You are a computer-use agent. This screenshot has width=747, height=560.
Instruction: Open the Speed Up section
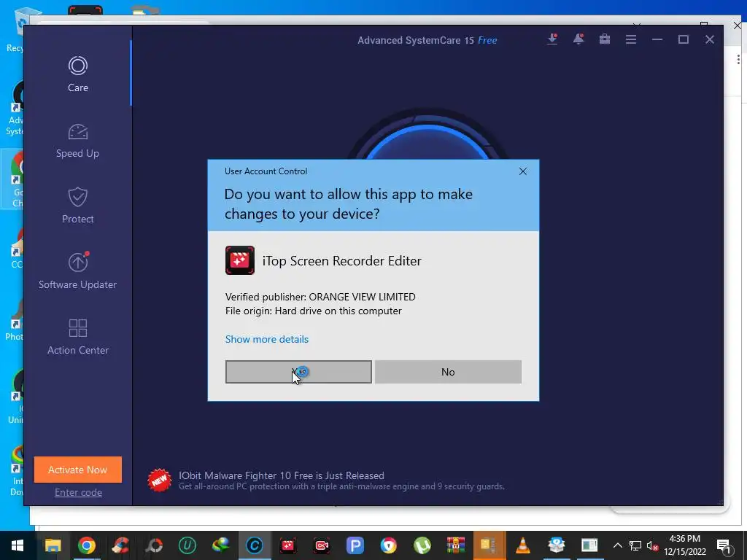(x=77, y=141)
